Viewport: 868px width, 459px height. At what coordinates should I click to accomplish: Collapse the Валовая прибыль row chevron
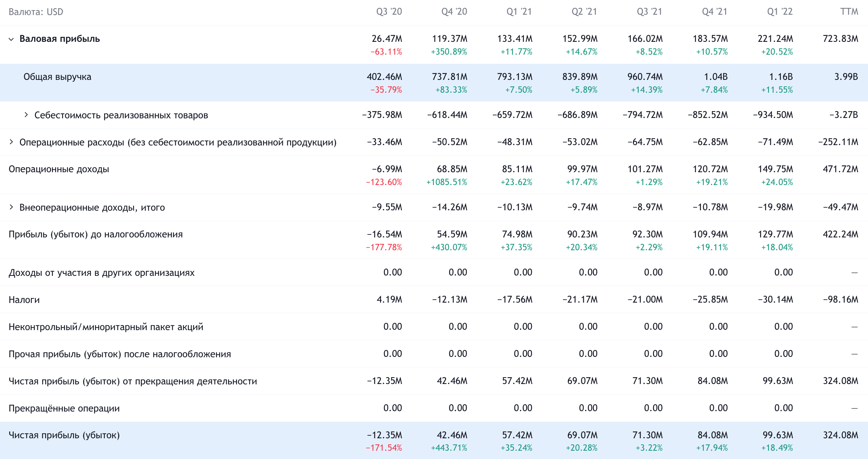pos(11,39)
